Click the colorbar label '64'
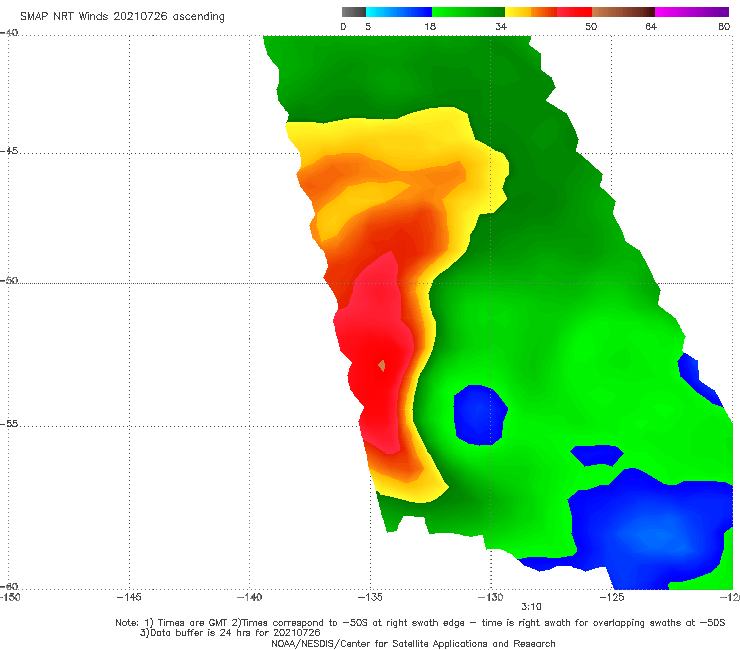This screenshot has width=740, height=650. [x=651, y=26]
